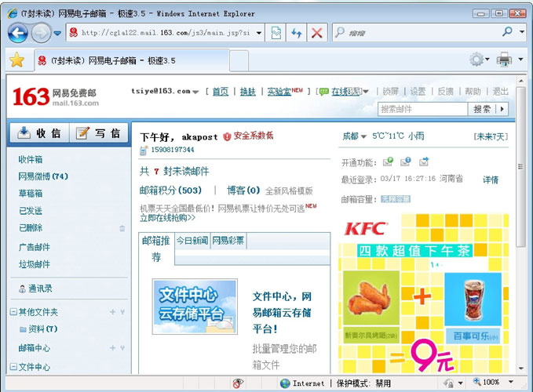Open the 未来7天 forecast link
533x392 pixels.
click(x=491, y=136)
